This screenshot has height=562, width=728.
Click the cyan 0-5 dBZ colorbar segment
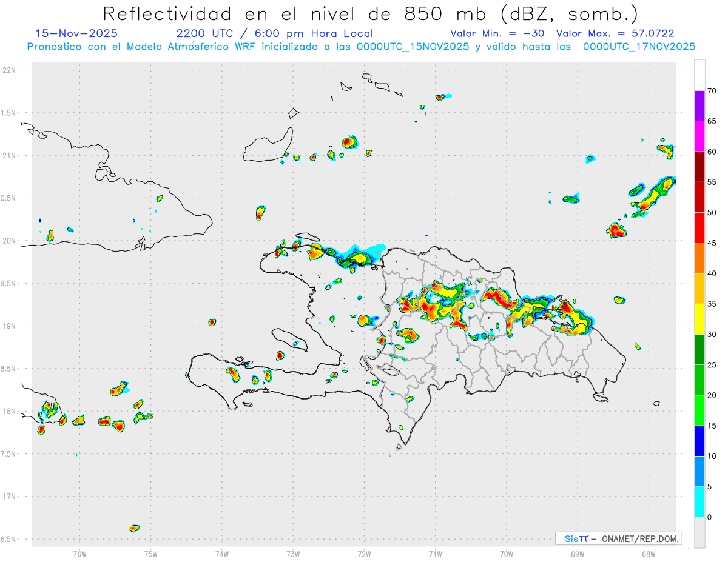[699, 502]
